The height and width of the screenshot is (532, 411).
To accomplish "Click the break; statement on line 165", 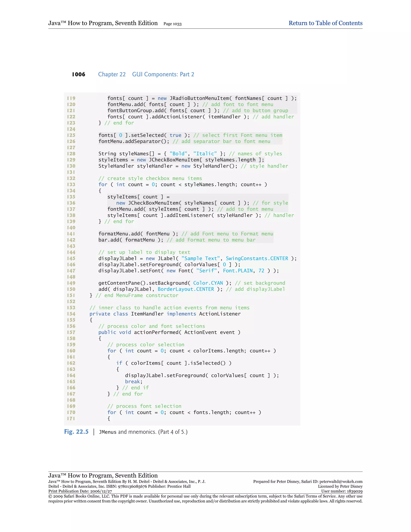I will [x=133, y=381].
